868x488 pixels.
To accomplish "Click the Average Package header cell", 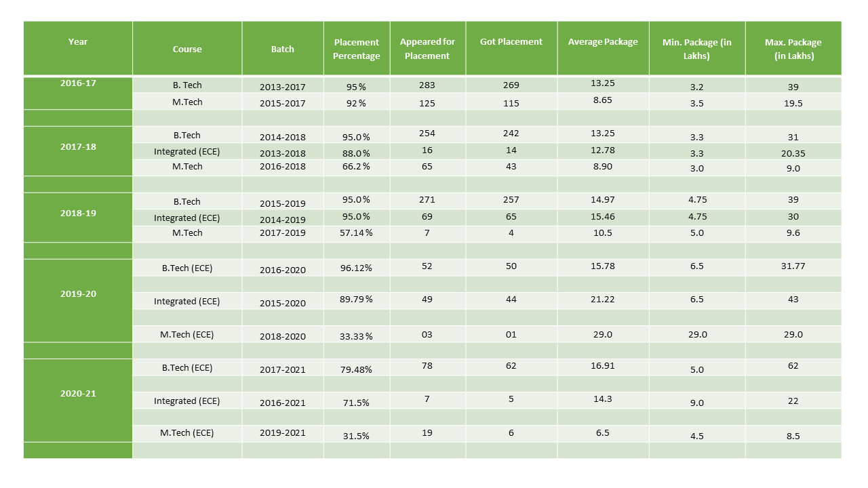I will tap(603, 42).
